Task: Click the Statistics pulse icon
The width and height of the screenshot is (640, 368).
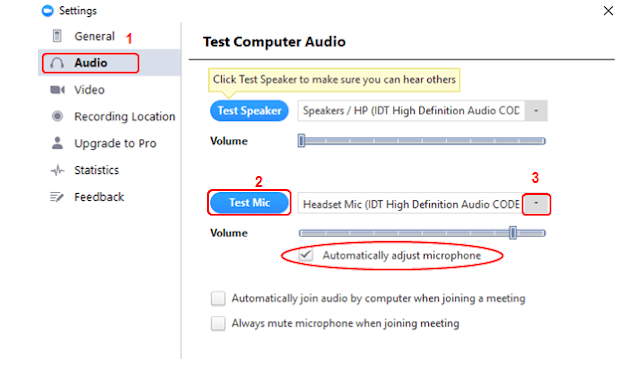Action: point(58,170)
